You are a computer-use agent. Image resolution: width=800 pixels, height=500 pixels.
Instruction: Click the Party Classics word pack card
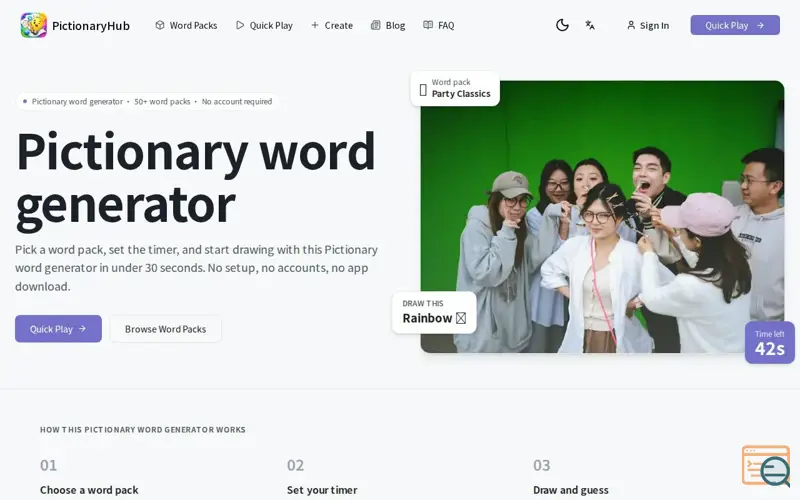pos(455,88)
